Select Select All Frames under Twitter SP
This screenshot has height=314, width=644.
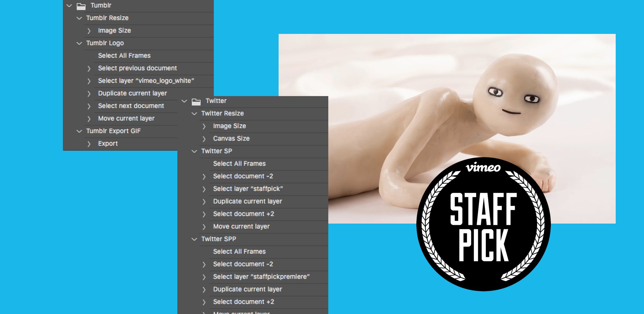(239, 164)
